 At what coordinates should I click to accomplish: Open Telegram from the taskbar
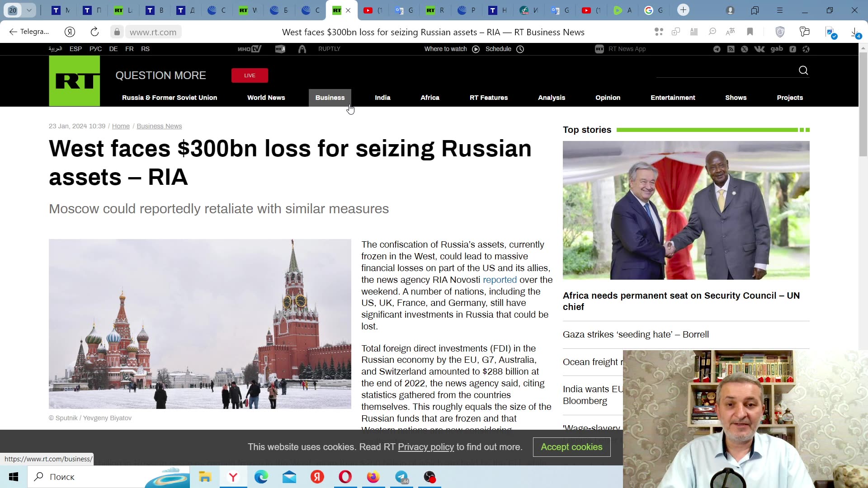(401, 477)
